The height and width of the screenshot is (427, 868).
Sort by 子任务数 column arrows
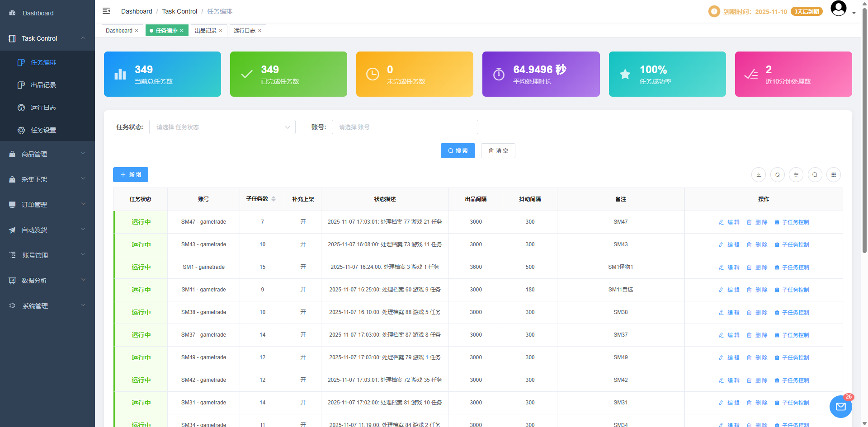coord(274,199)
